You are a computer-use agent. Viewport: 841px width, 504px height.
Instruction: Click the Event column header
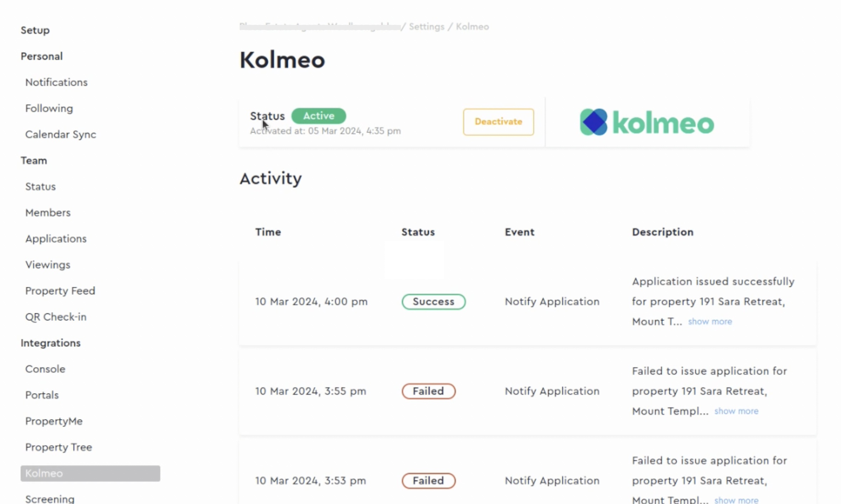(520, 232)
